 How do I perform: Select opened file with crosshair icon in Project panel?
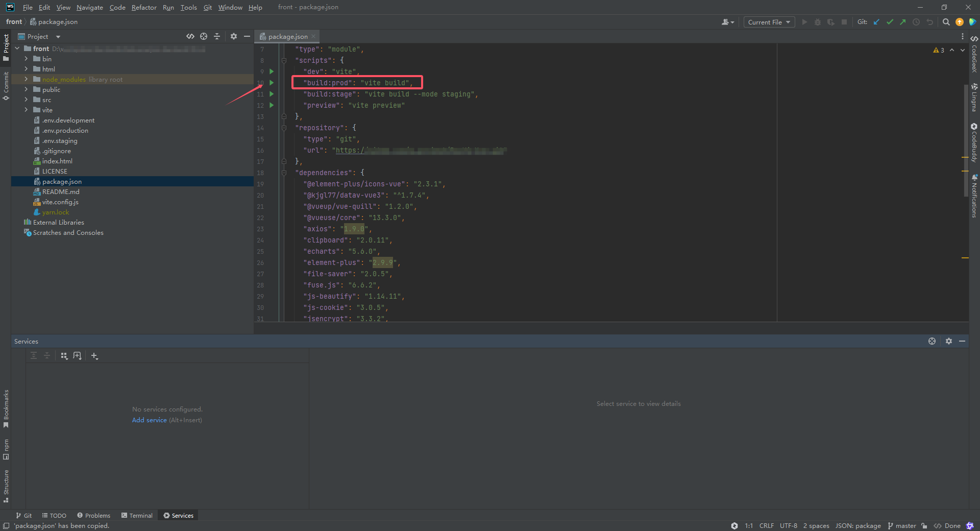click(x=204, y=36)
